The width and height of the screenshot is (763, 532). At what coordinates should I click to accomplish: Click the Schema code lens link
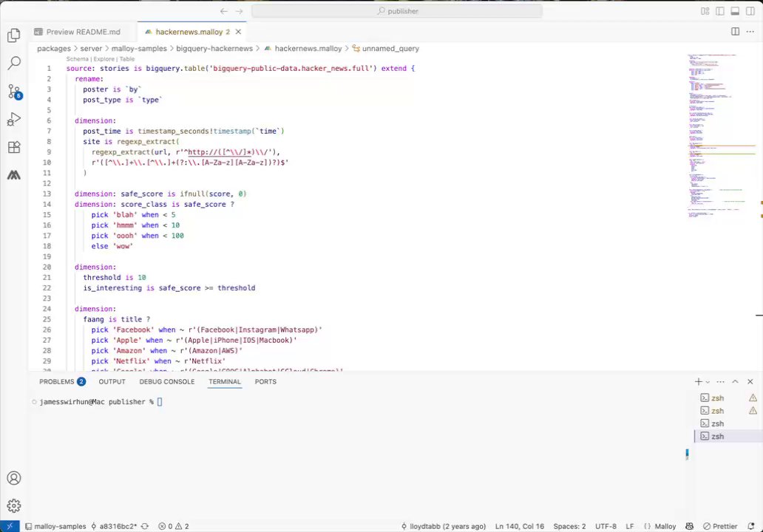click(x=78, y=59)
